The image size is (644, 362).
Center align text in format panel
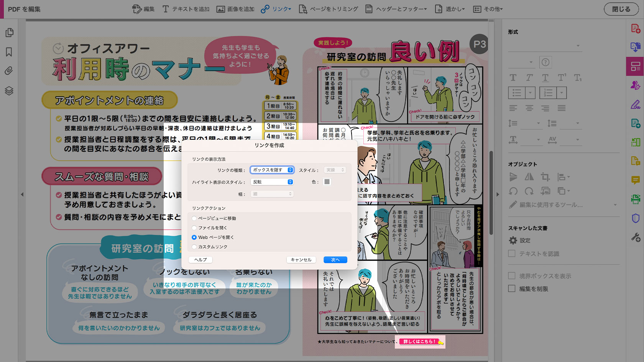(x=529, y=108)
